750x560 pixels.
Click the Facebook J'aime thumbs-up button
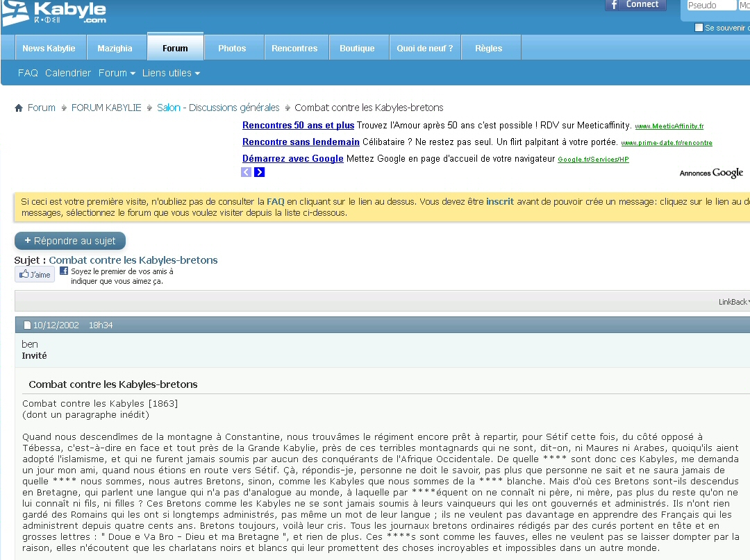(35, 275)
